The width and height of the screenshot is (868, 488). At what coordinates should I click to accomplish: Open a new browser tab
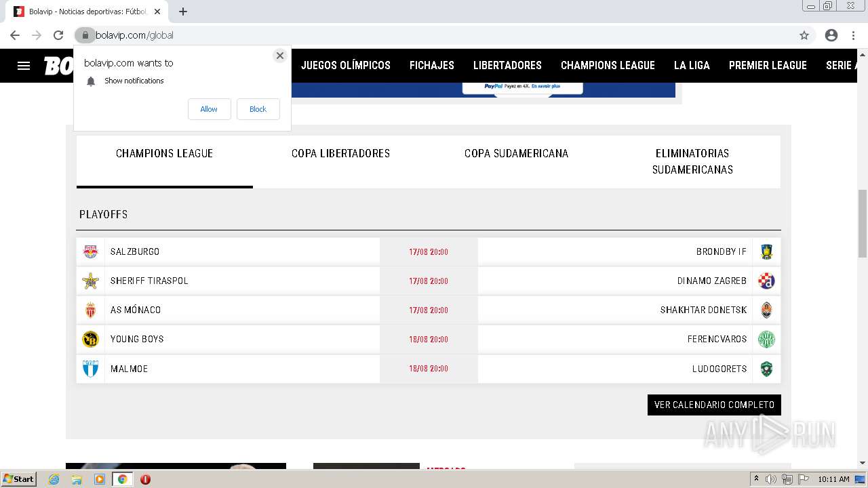pos(183,12)
